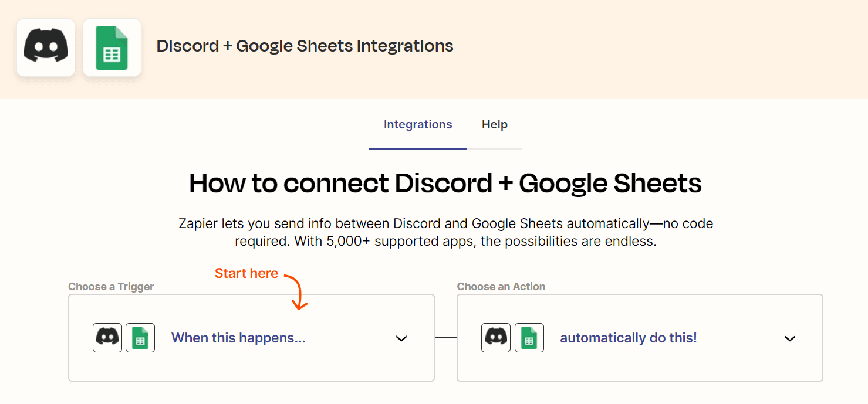This screenshot has height=404, width=868.
Task: Switch to the Integrations tab
Action: click(418, 124)
